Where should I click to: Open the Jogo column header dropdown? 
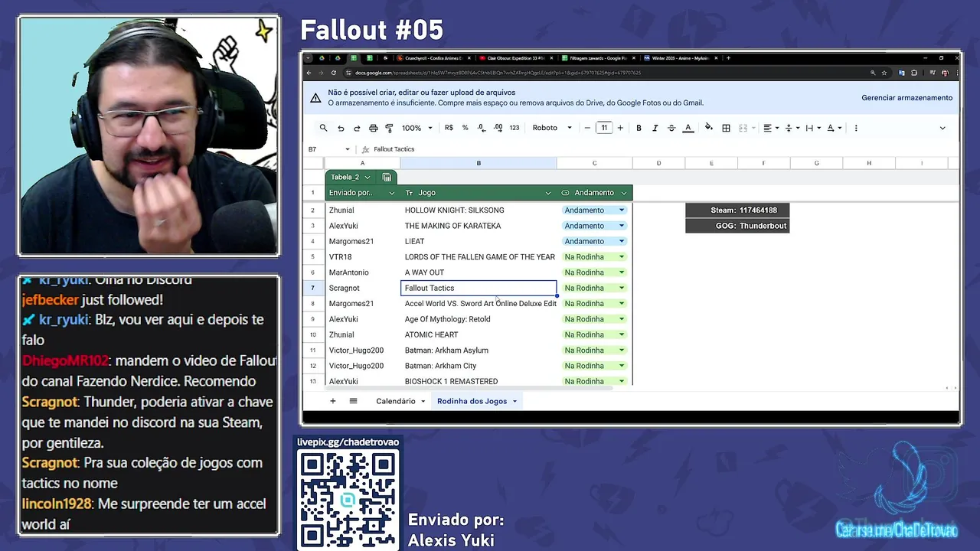tap(547, 193)
